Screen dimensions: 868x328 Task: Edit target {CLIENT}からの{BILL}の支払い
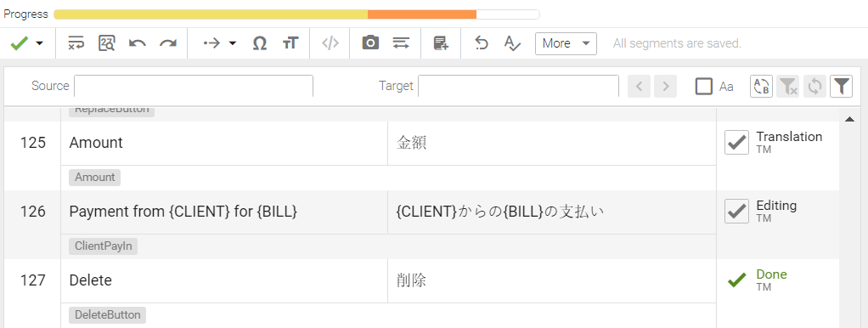click(x=552, y=212)
